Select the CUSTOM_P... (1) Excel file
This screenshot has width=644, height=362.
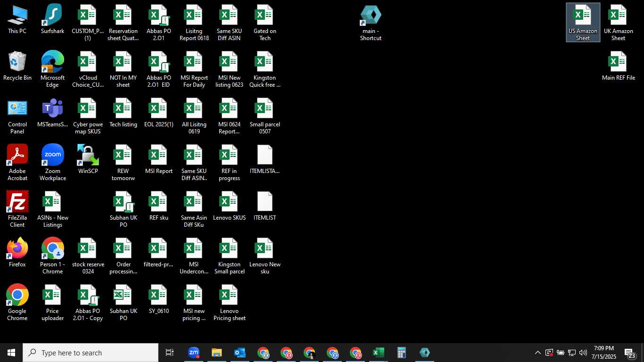(88, 23)
